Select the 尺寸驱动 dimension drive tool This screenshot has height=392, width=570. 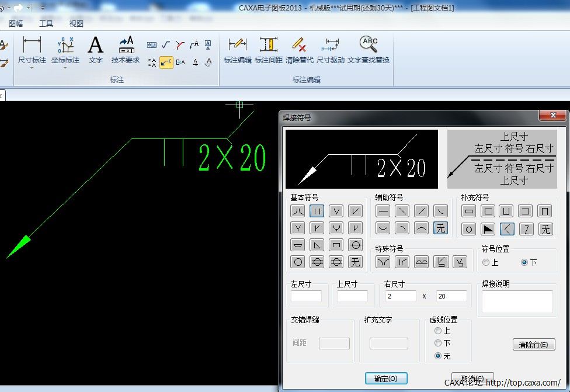click(x=331, y=50)
